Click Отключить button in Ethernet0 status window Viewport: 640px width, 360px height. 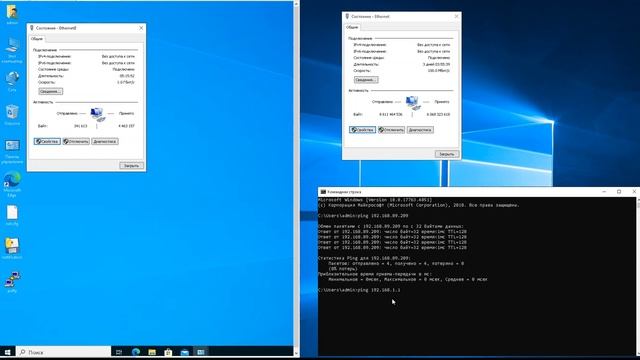76,141
